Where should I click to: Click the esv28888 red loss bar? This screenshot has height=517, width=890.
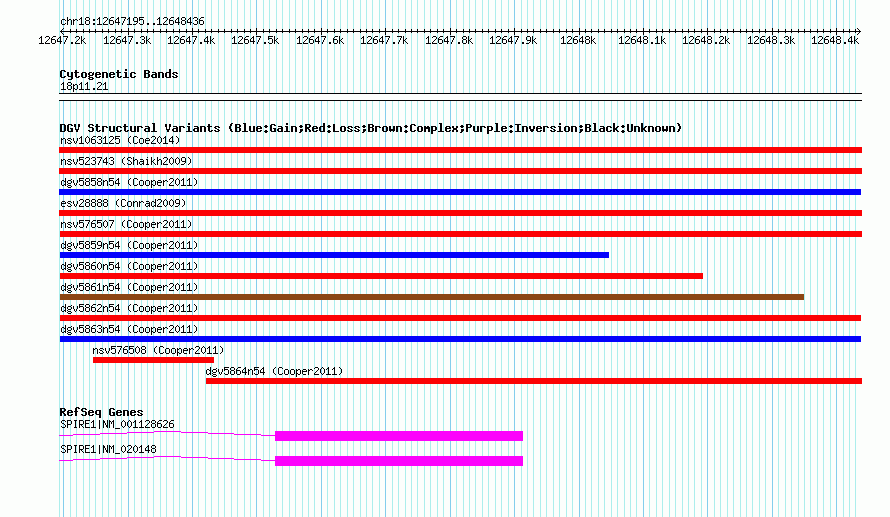click(460, 213)
